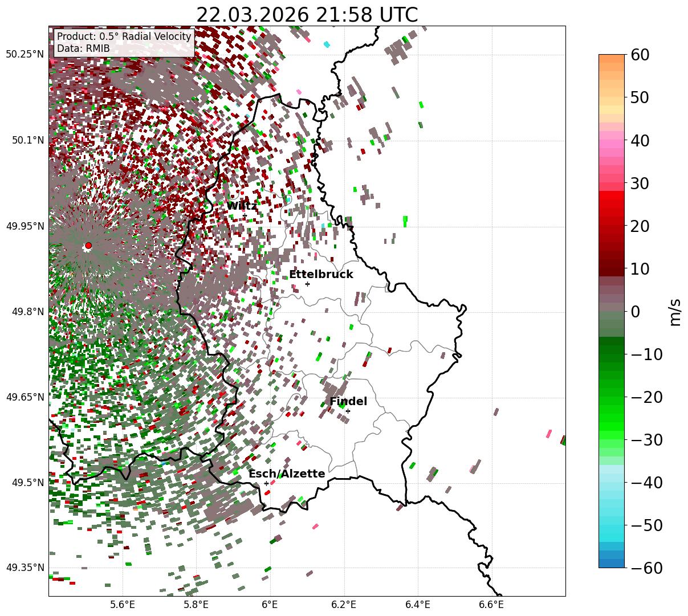Click the 5.8°E longitude tick label
Screen dimensions: 688x616
tap(196, 605)
